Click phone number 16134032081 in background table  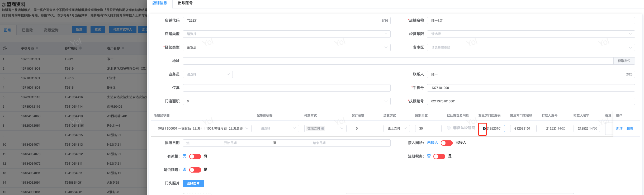tap(31, 192)
